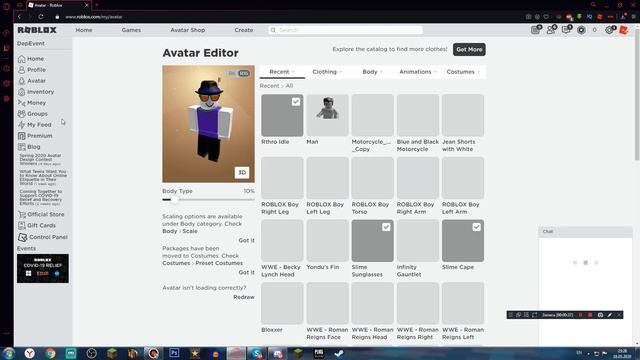Click the pencil draw icon on the recorder toolbar
Viewport: 640px width, 360px height.
pos(610,315)
